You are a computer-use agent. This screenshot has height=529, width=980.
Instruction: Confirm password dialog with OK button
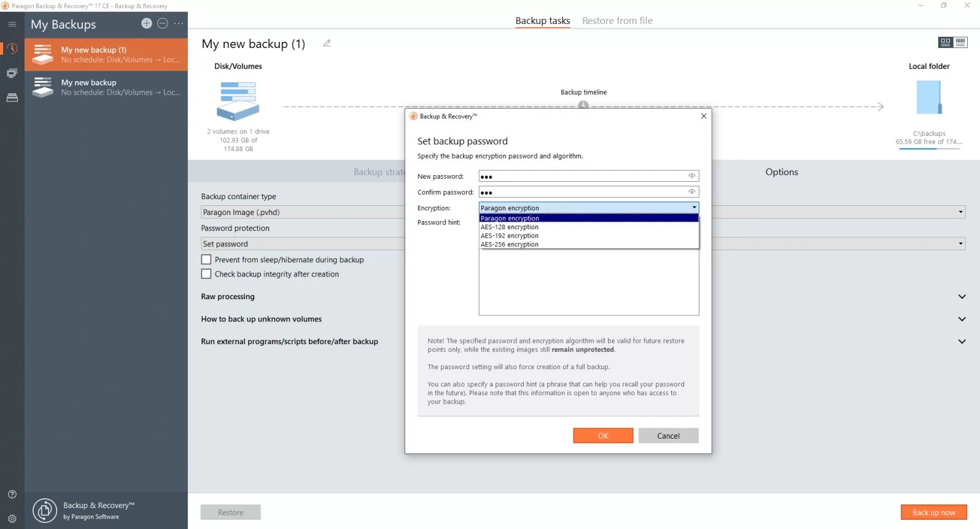603,436
